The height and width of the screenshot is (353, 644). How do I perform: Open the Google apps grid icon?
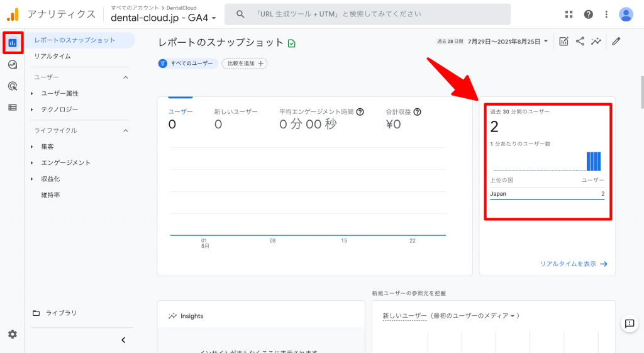[569, 14]
